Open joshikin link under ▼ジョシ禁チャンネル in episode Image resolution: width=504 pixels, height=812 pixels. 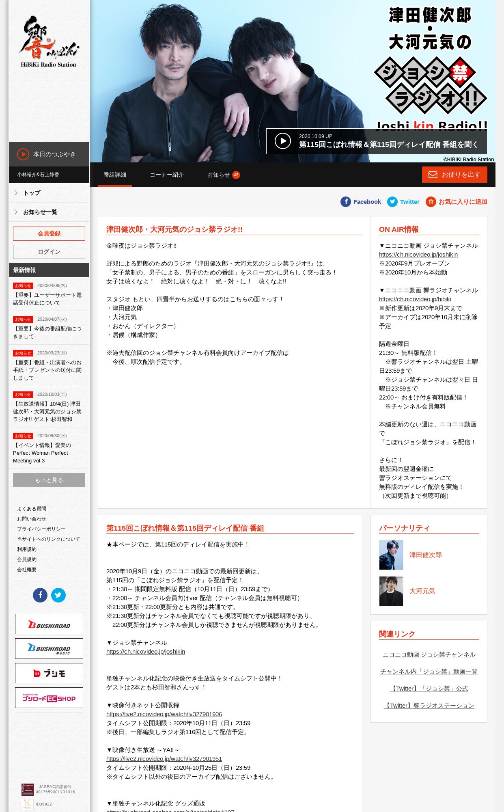point(146,652)
